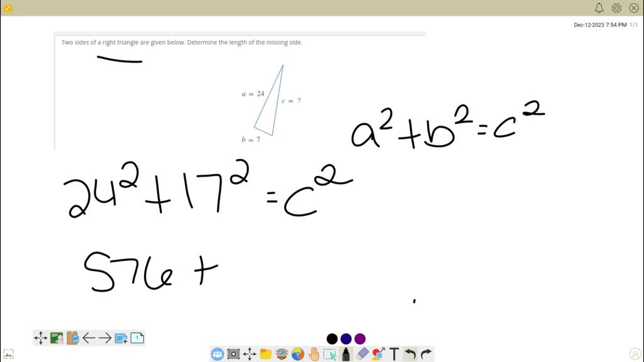
Task: Choose the hand pan tool
Action: click(x=313, y=353)
